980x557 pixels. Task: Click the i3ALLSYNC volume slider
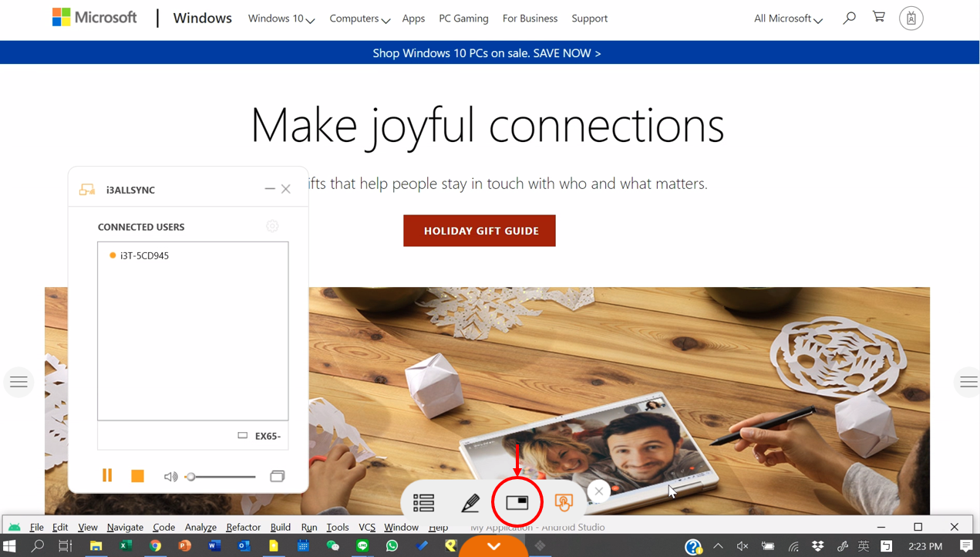[x=222, y=477]
